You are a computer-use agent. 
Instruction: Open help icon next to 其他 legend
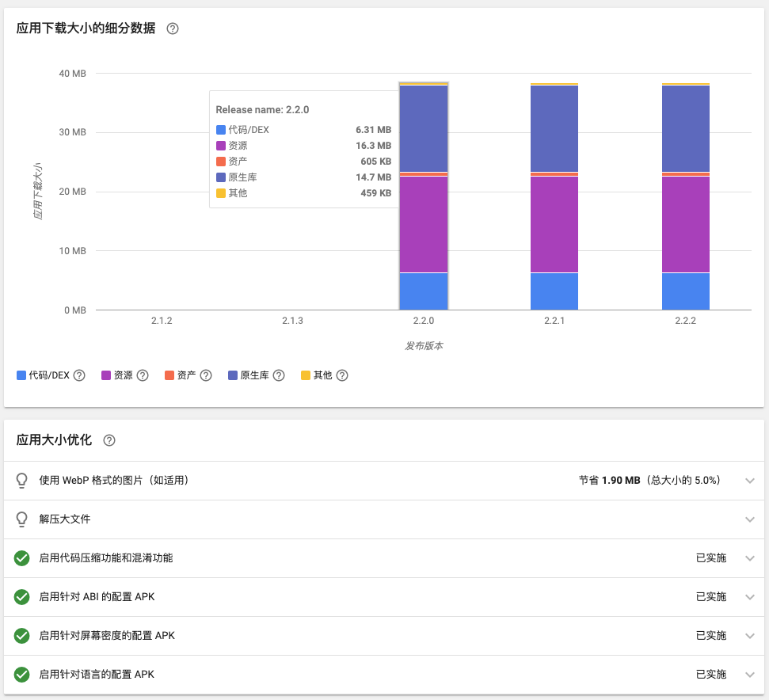[342, 375]
